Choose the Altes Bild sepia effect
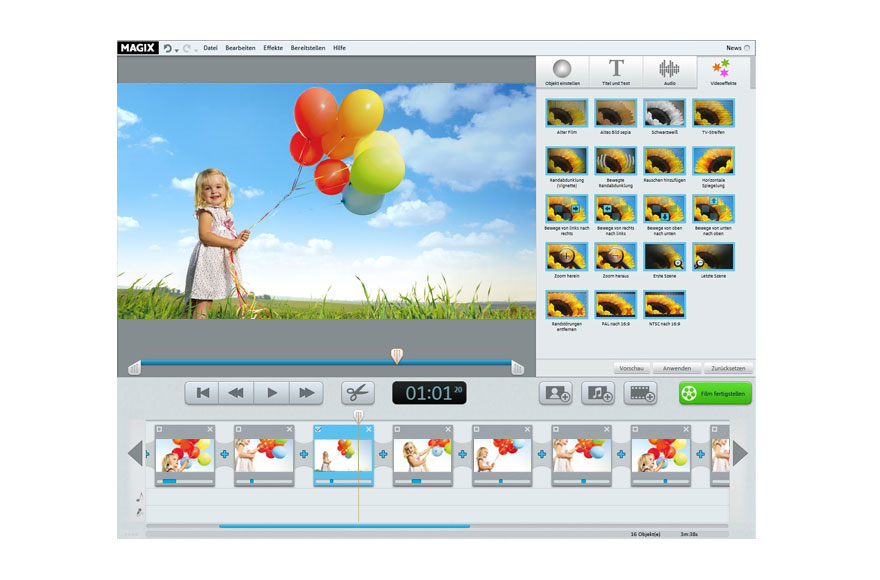The width and height of the screenshot is (880, 580). point(616,113)
